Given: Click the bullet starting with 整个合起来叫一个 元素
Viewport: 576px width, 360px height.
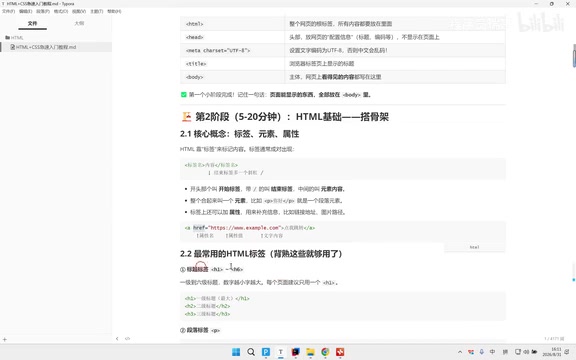Looking at the screenshot, I should (267, 201).
